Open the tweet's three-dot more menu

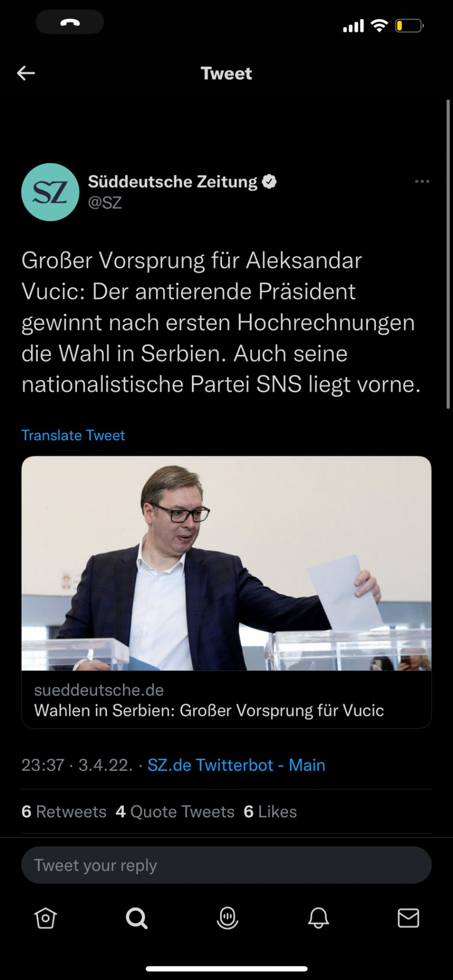[422, 181]
